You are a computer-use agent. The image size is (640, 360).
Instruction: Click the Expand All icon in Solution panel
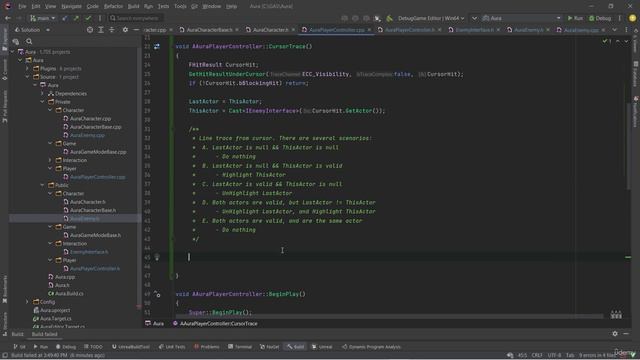click(x=101, y=30)
